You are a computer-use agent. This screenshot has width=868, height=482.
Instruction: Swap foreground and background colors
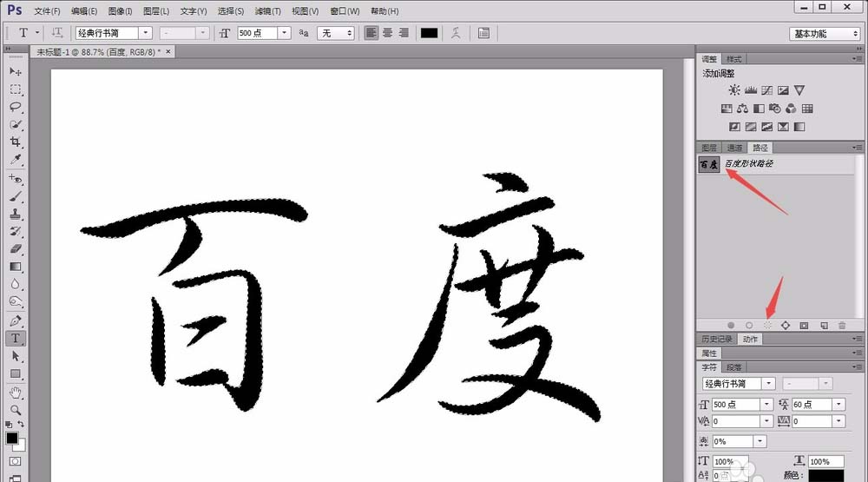pyautogui.click(x=21, y=425)
